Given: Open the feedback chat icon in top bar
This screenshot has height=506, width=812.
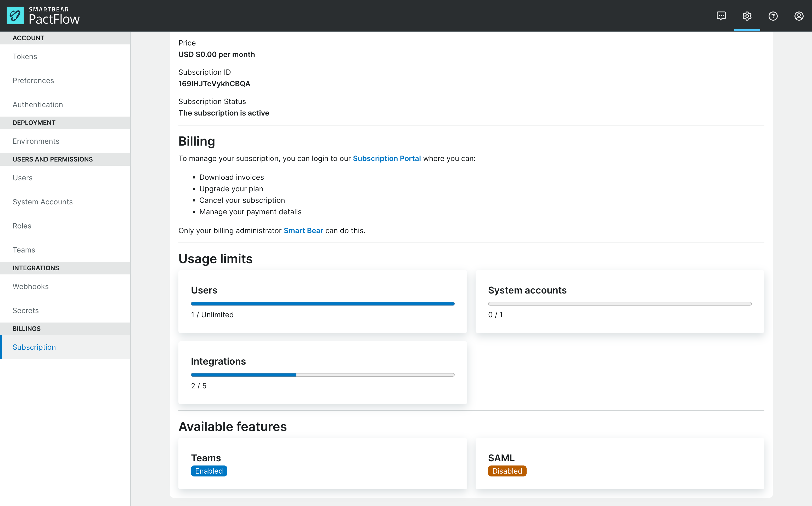Looking at the screenshot, I should tap(721, 16).
